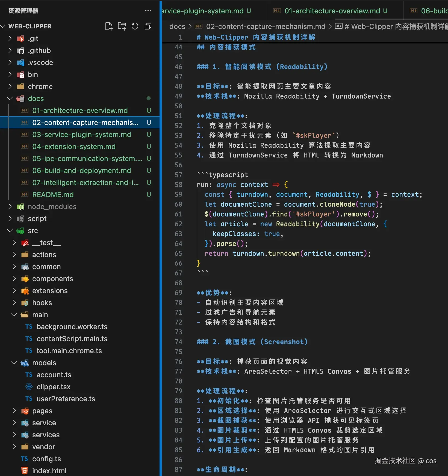This screenshot has height=476, width=448.
Task: Refresh the explorer file tree
Action: pyautogui.click(x=135, y=26)
